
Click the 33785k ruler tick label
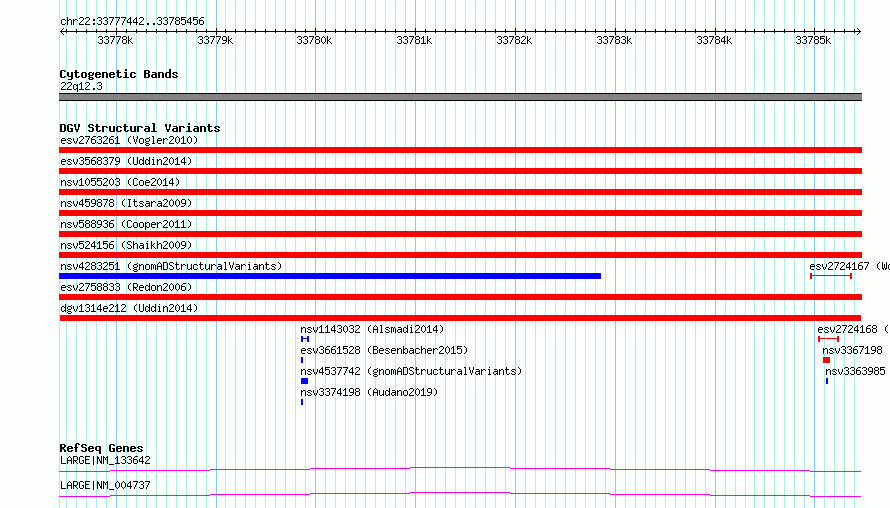(813, 40)
